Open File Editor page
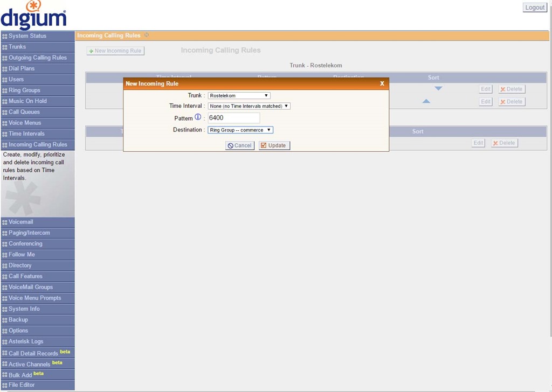This screenshot has height=392, width=552. tap(38, 386)
